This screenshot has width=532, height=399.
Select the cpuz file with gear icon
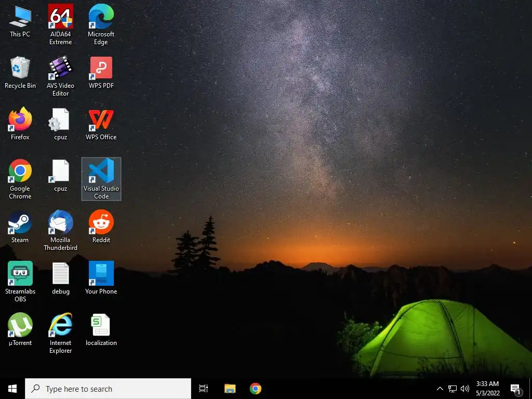coord(60,124)
